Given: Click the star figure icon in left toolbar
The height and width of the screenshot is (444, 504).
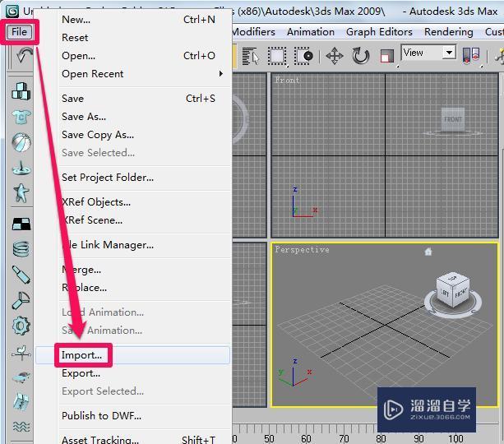Looking at the screenshot, I should (x=21, y=193).
